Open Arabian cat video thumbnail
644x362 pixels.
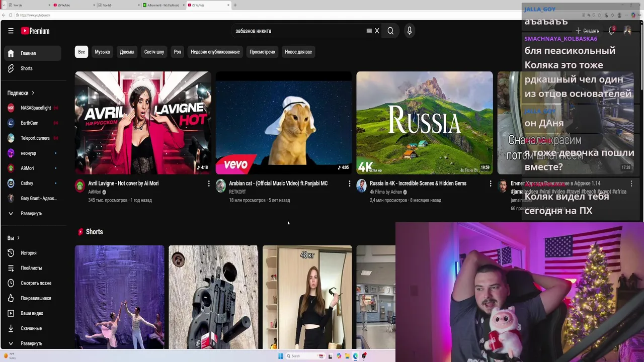[284, 123]
